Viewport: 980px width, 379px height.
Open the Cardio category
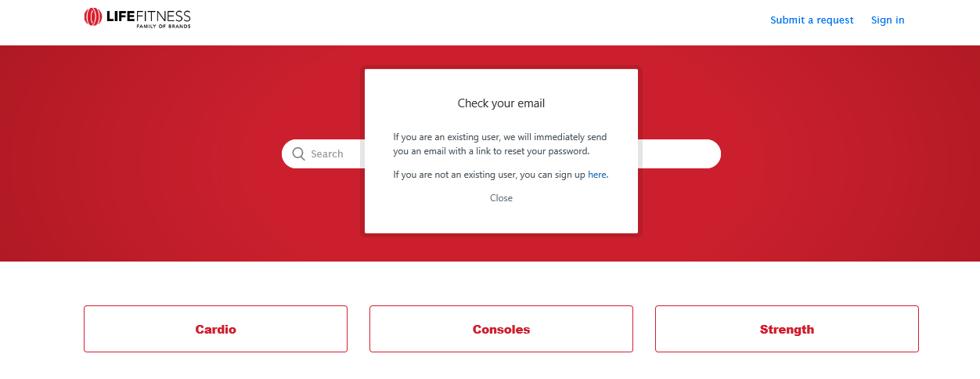pyautogui.click(x=215, y=329)
